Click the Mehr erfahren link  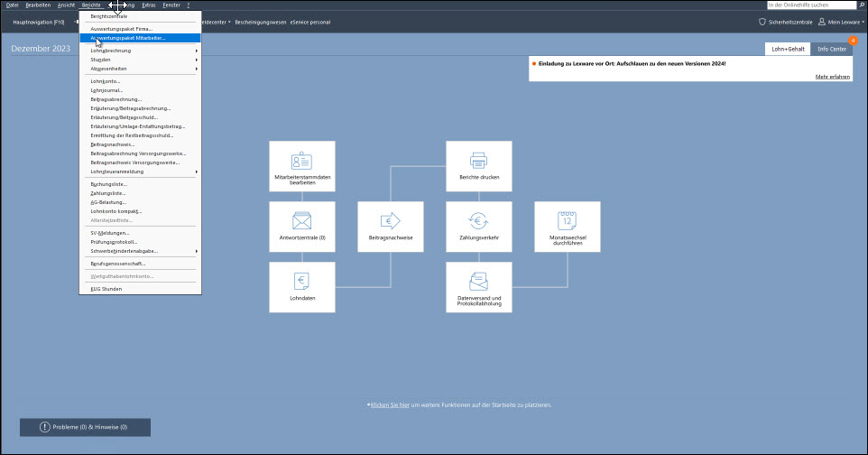832,77
